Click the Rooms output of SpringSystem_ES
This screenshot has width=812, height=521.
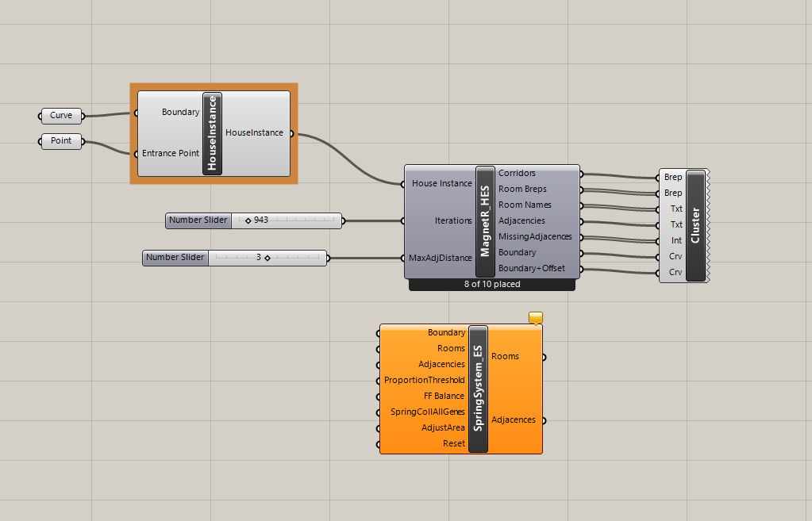click(x=505, y=357)
